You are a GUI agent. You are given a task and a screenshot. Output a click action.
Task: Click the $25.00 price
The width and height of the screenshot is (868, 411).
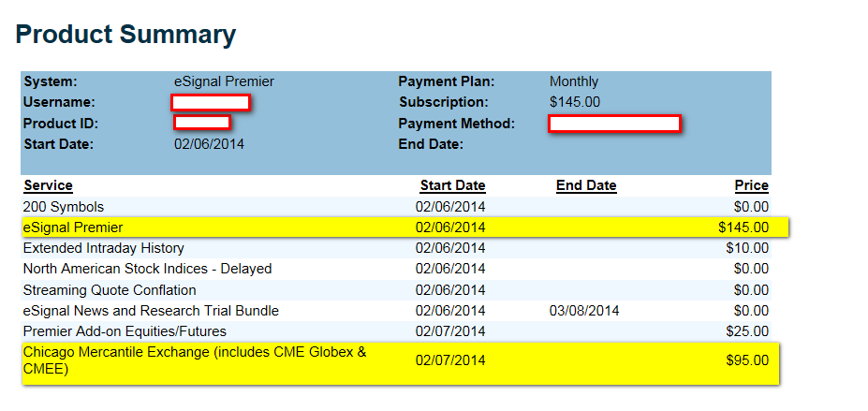pos(747,331)
